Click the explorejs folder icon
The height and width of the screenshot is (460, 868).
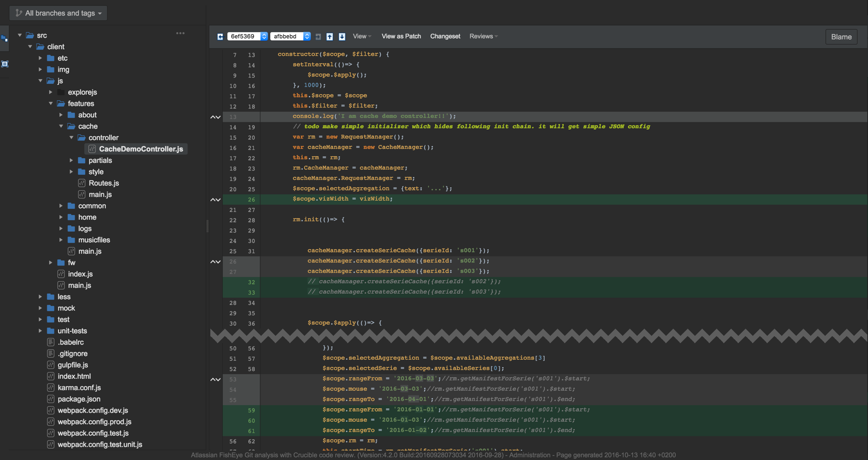[x=61, y=93]
